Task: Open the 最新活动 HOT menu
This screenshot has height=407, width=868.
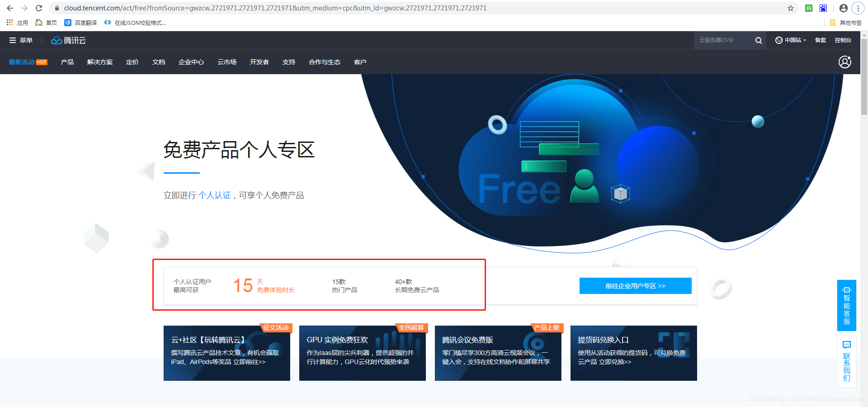Action: [x=28, y=62]
